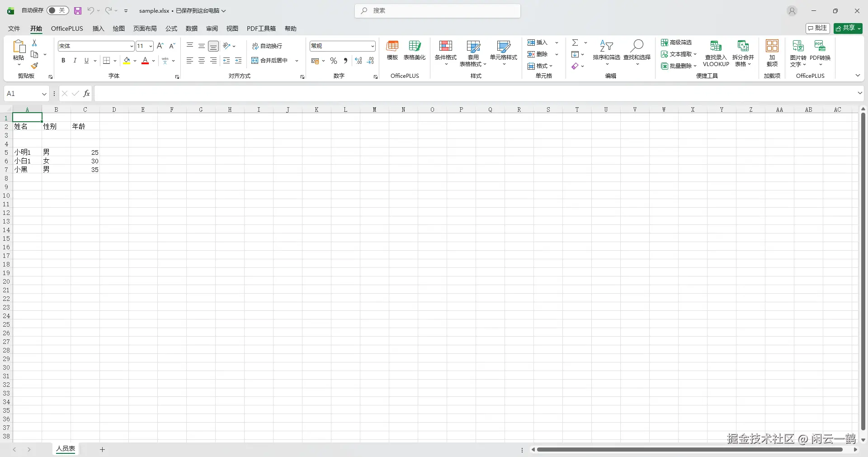The height and width of the screenshot is (457, 868).
Task: Click the Cut scissors icon
Action: (34, 43)
